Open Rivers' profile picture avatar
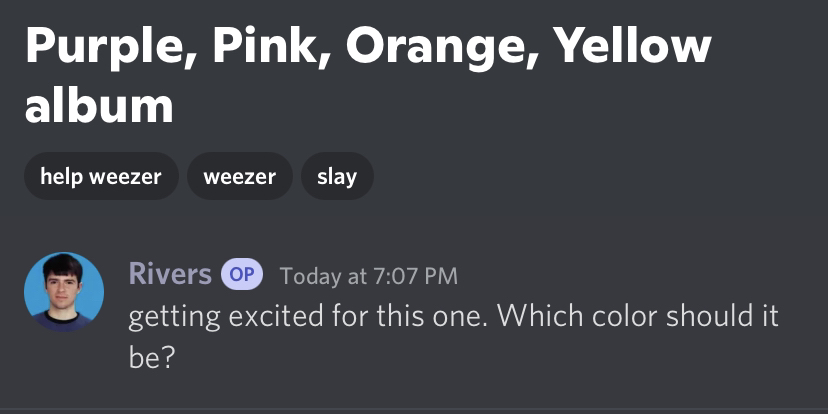Screen dimensions: 828x414 pyautogui.click(x=64, y=292)
